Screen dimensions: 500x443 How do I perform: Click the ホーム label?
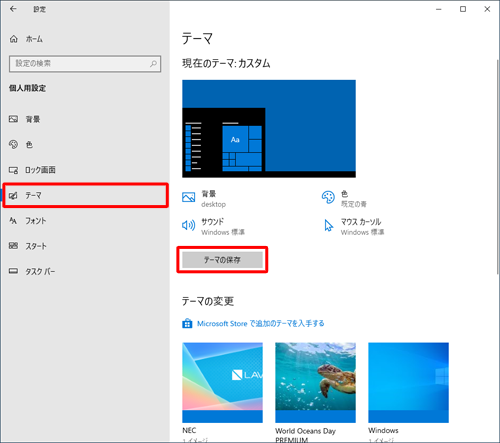pos(34,39)
